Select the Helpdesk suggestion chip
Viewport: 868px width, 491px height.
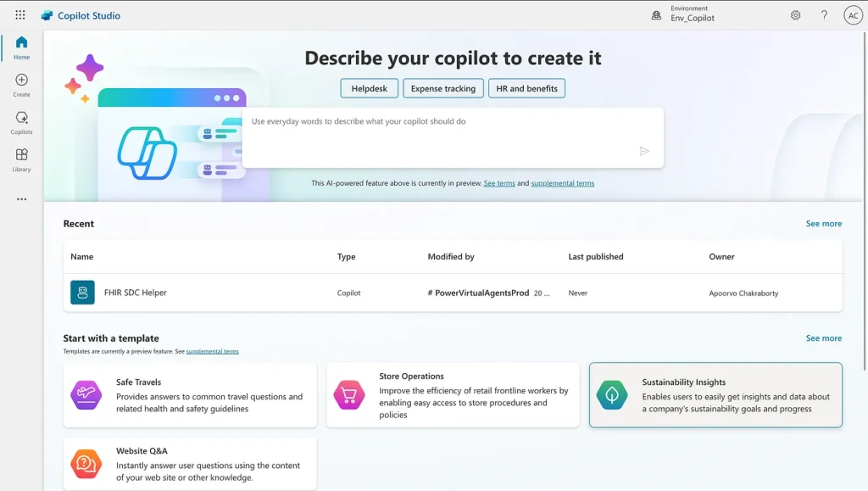(x=369, y=87)
